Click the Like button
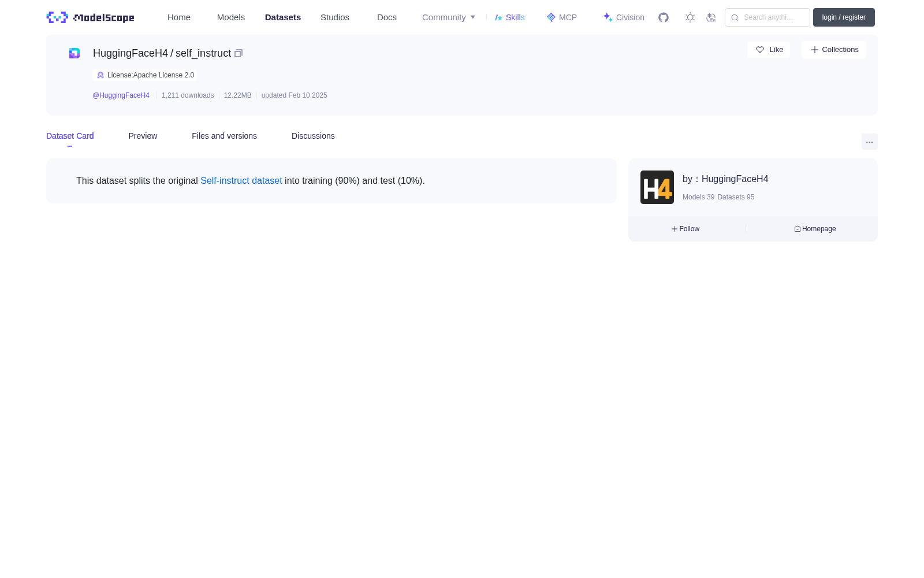Image resolution: width=924 pixels, height=578 pixels. pyautogui.click(x=769, y=50)
